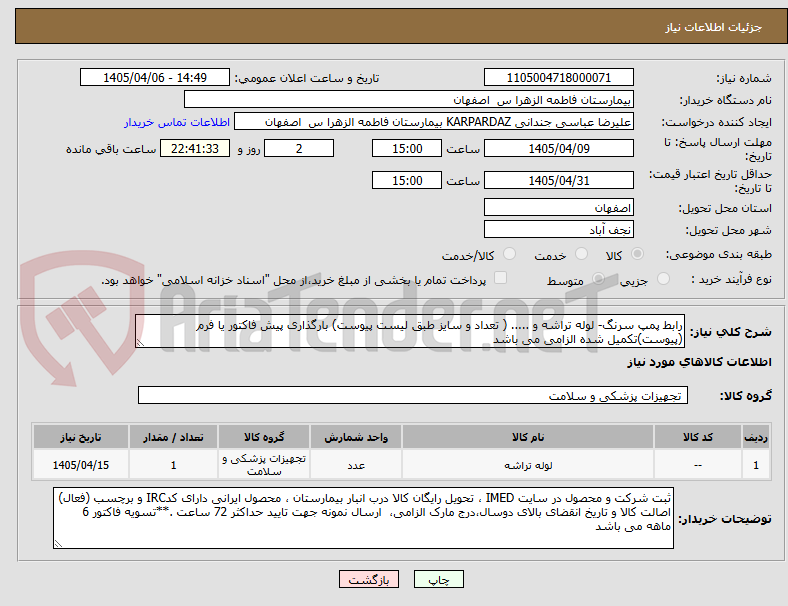The width and height of the screenshot is (788, 606).
Task: Click resize handle of buyer notes area
Action: 58,544
